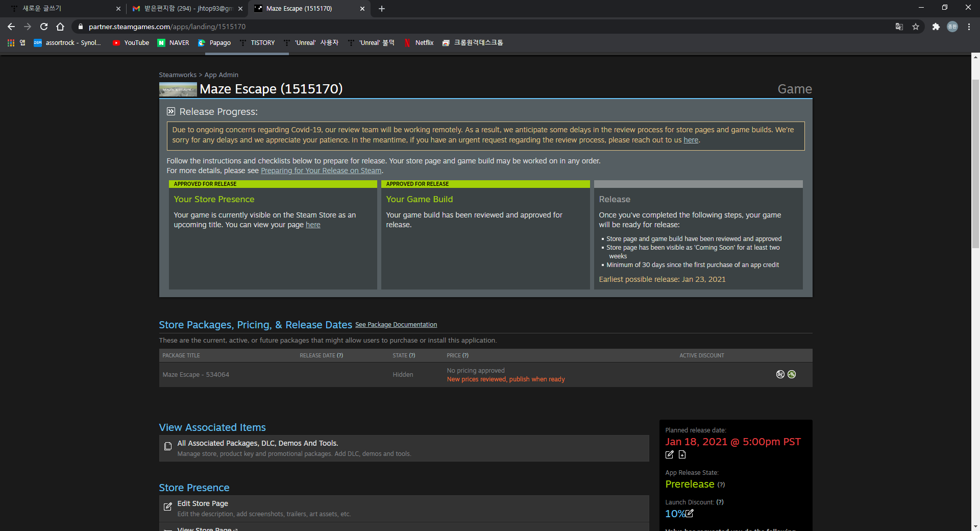Viewport: 980px width, 531px height.
Task: Click the Steamworks breadcrumb link
Action: coord(178,75)
